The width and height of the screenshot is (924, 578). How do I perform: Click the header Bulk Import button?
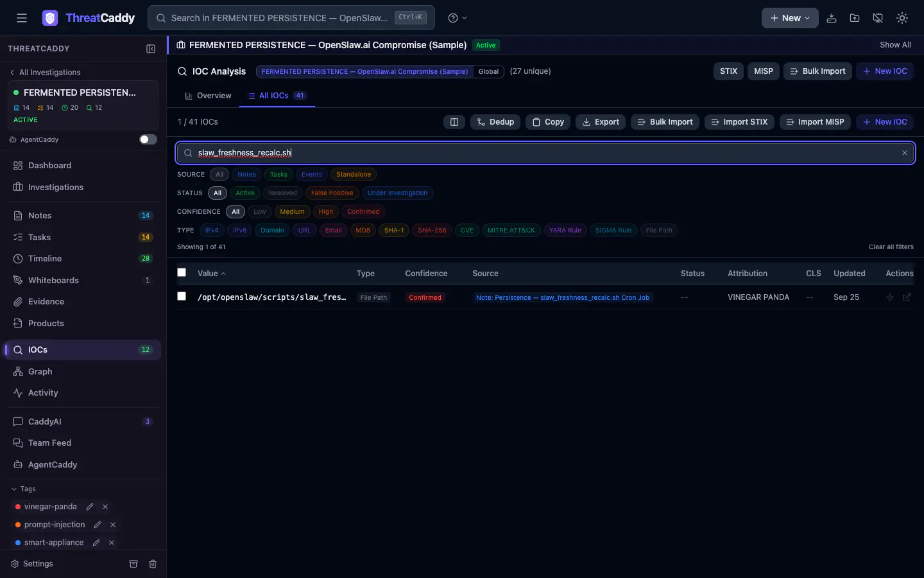click(x=817, y=71)
